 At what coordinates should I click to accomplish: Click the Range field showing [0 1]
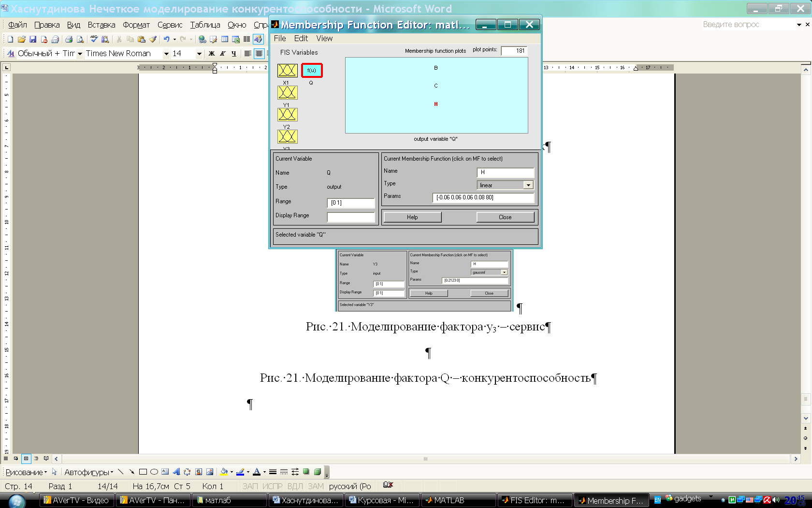[351, 203]
